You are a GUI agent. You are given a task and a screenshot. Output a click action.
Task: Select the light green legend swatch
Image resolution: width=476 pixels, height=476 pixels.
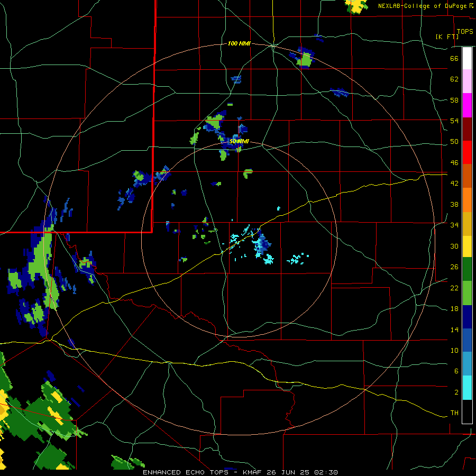point(467,293)
